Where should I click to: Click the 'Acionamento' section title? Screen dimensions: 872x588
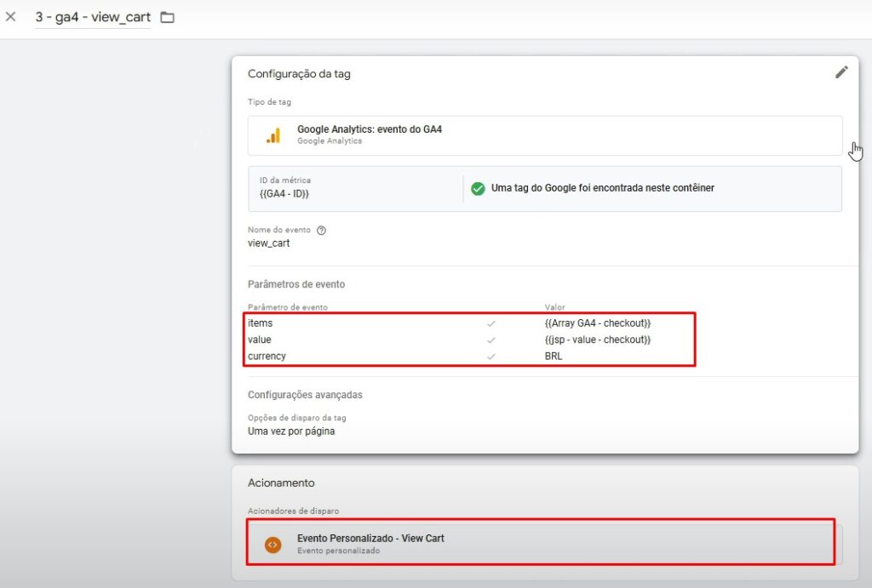pyautogui.click(x=281, y=483)
